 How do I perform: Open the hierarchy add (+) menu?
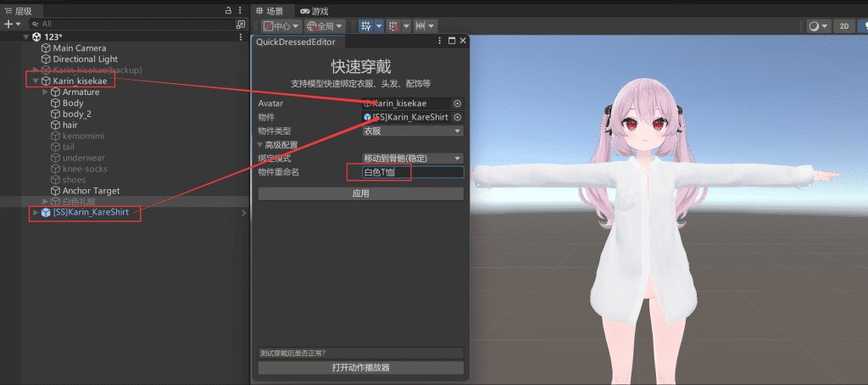click(12, 25)
